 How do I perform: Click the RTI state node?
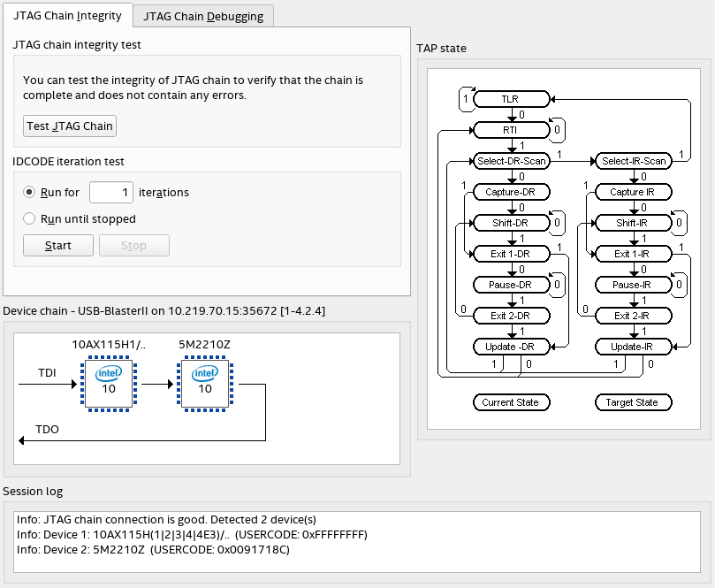click(x=511, y=130)
